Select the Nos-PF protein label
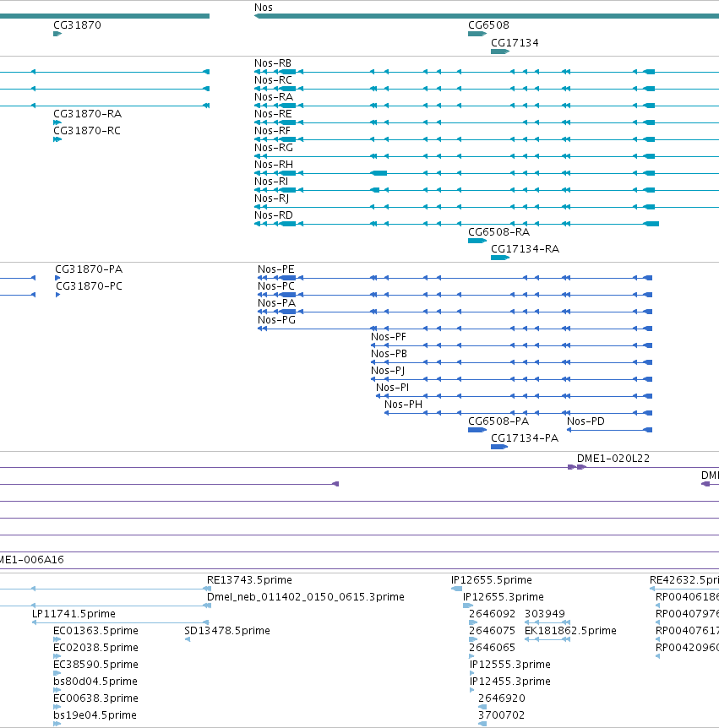The height and width of the screenshot is (728, 719). point(389,337)
